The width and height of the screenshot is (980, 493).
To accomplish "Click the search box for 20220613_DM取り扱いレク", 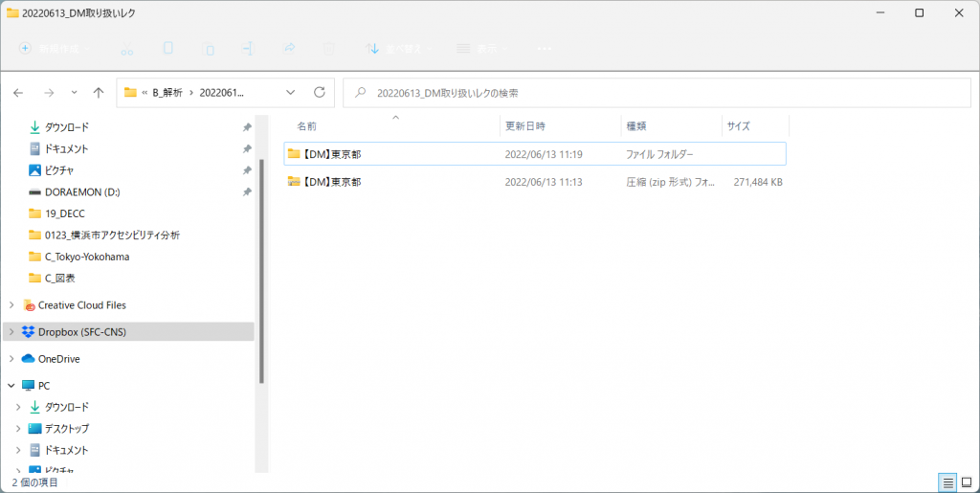I will 657,93.
